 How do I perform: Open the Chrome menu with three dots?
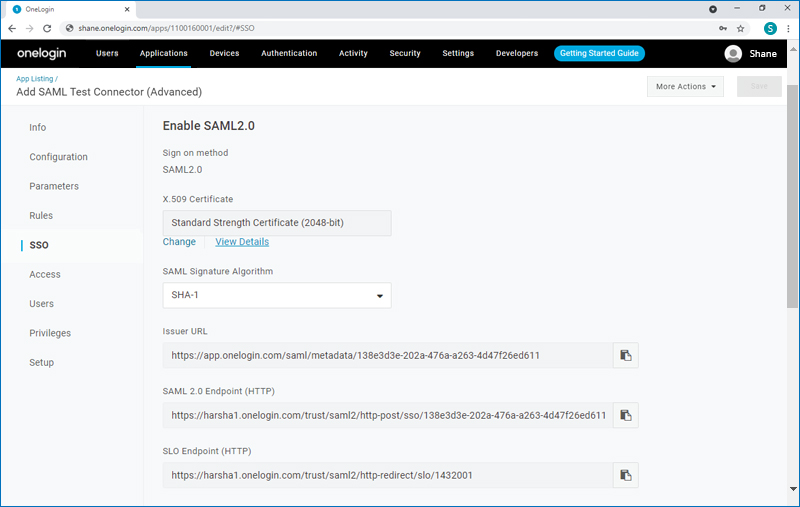[x=788, y=29]
